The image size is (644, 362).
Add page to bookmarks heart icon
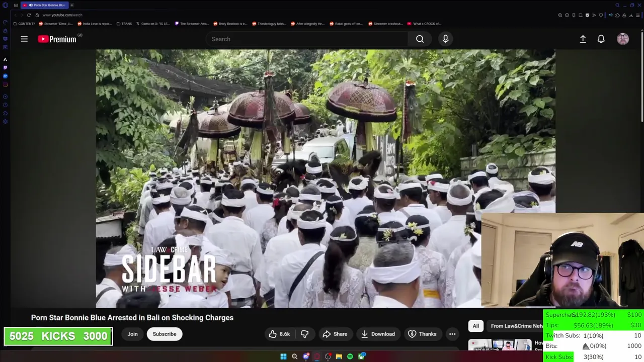(601, 15)
